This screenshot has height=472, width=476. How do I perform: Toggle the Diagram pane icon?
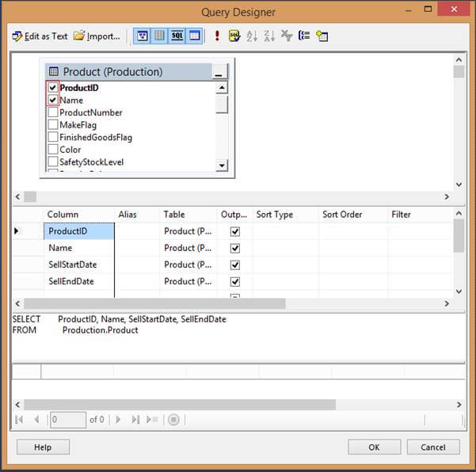pyautogui.click(x=142, y=36)
